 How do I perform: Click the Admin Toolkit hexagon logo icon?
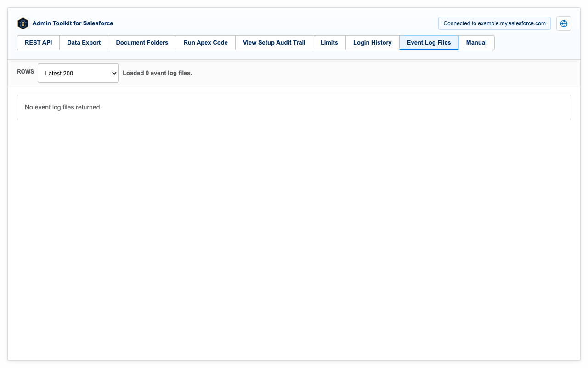click(23, 23)
